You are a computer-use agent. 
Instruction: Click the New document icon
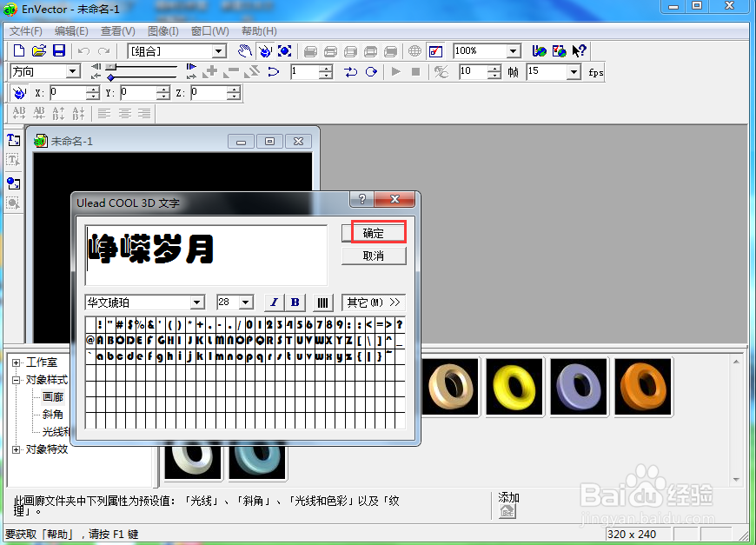pyautogui.click(x=19, y=50)
